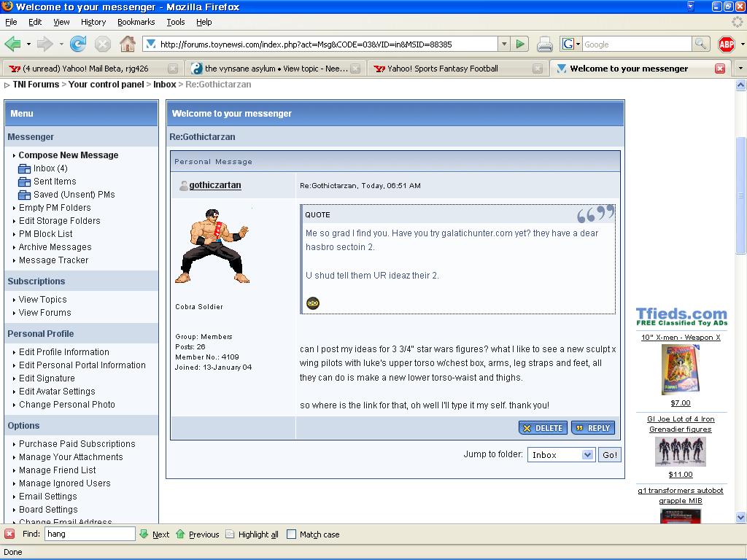747x560 pixels.
Task: Click the Compose New Message link
Action: (68, 155)
